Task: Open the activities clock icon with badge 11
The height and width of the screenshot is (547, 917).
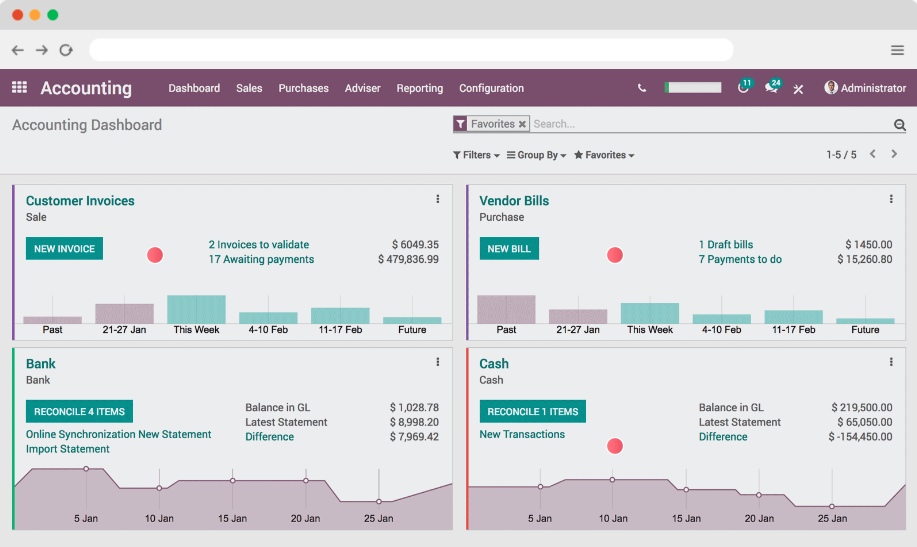Action: pos(743,88)
